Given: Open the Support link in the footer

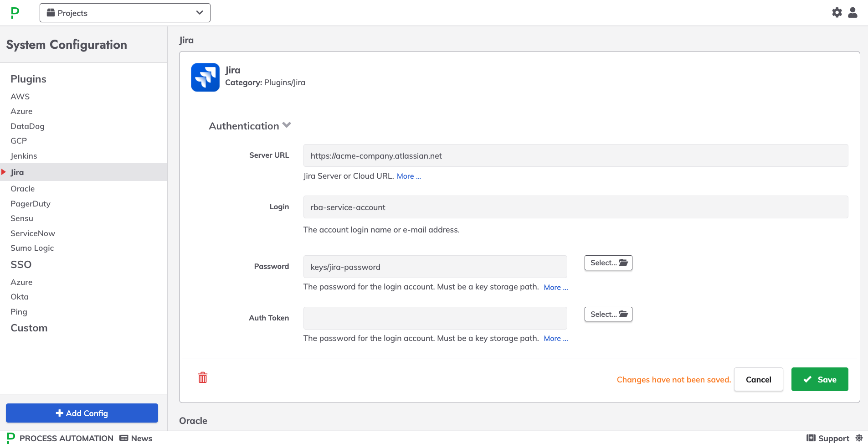Looking at the screenshot, I should coord(828,438).
